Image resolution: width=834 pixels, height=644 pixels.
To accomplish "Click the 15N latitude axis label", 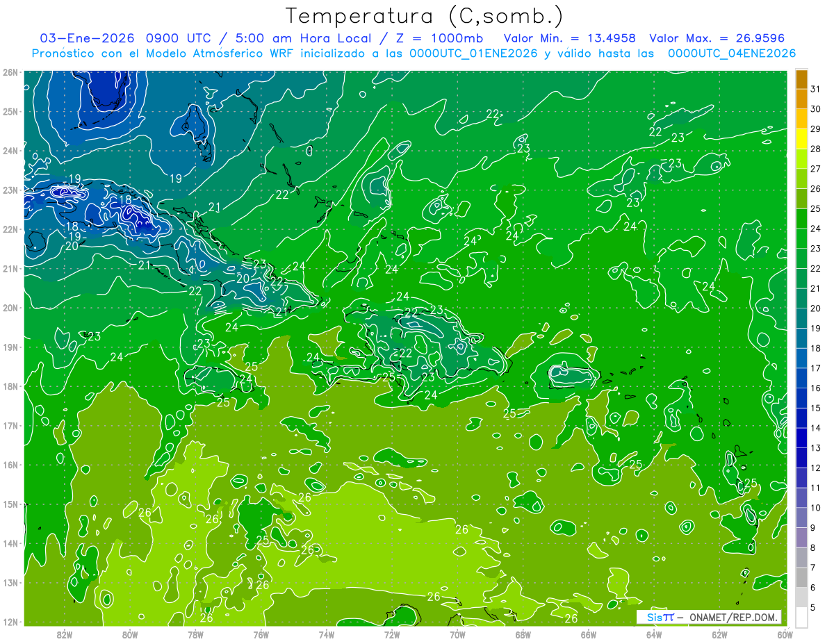I will pos(10,504).
